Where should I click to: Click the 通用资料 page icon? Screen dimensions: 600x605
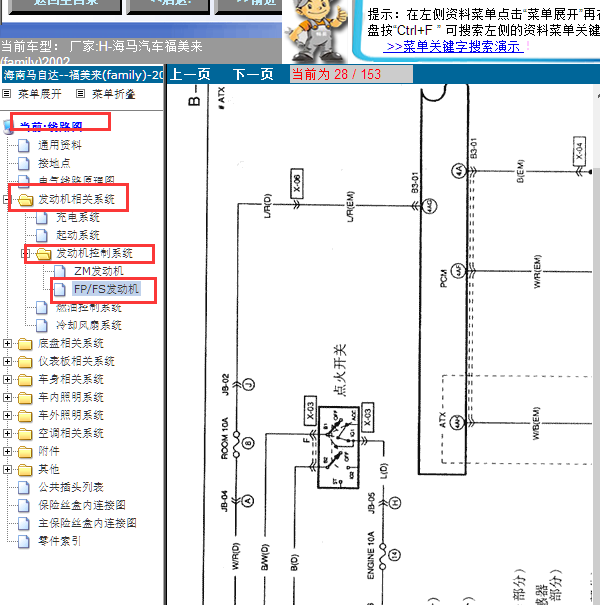tap(24, 145)
